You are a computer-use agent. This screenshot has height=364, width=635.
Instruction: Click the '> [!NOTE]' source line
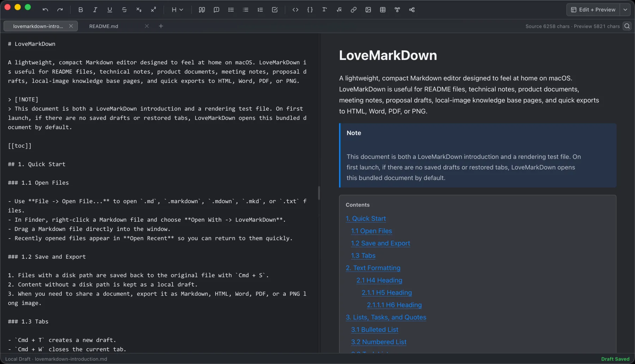[x=23, y=100]
